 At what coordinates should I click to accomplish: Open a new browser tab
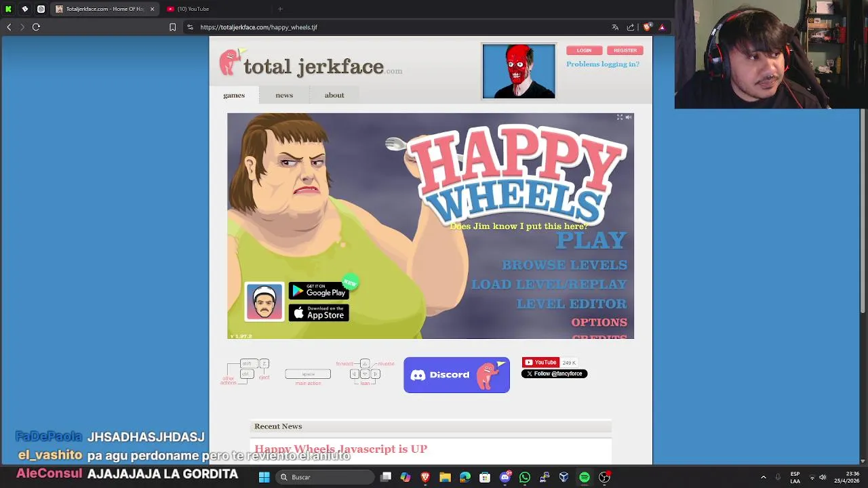click(280, 9)
